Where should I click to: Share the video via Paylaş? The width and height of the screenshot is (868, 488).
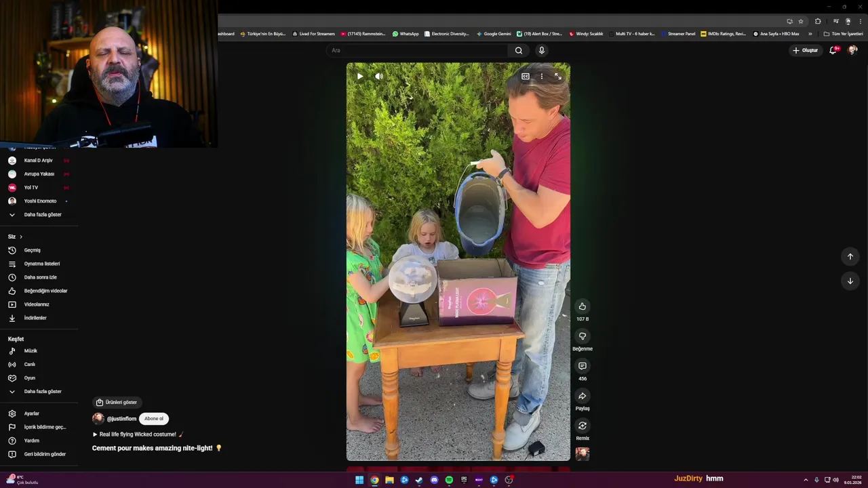(x=583, y=396)
